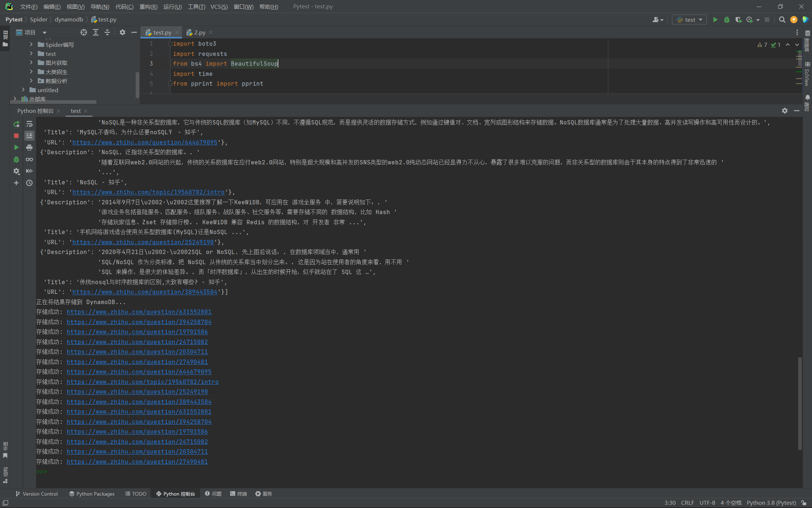812x508 pixels.
Task: Open the 重构(R) menu
Action: (148, 7)
